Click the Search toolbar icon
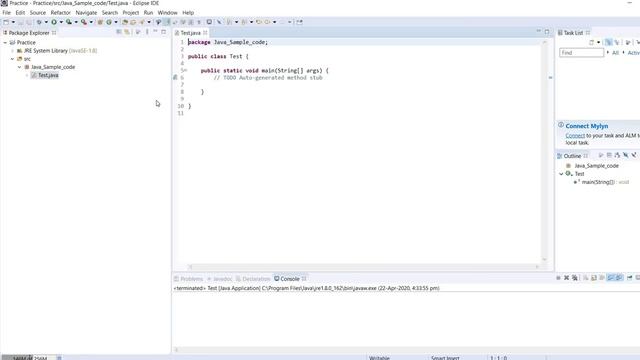 click(142, 22)
